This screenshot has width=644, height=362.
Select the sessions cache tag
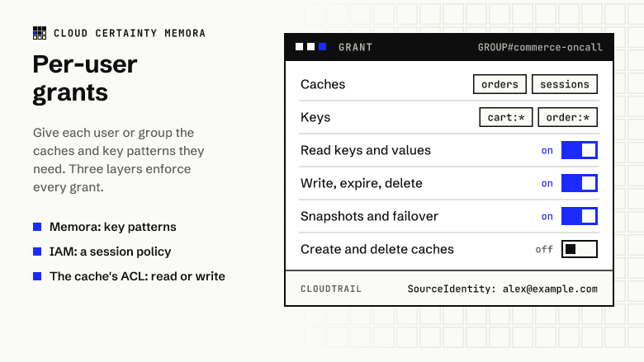point(564,84)
